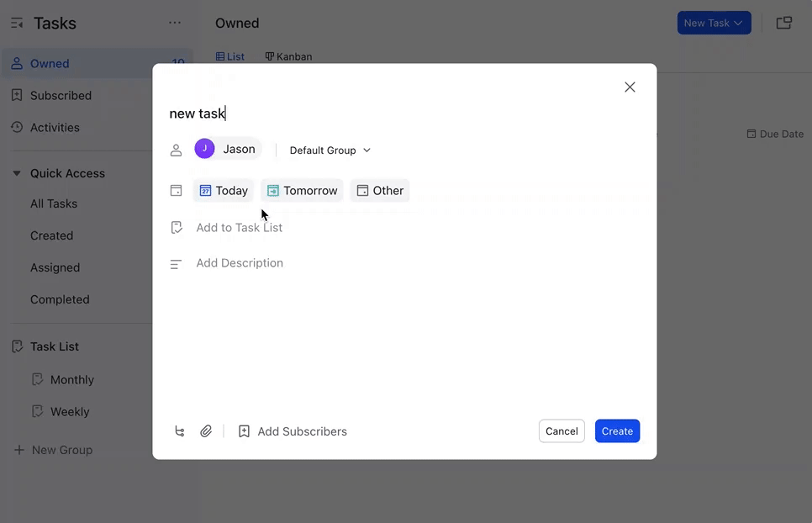Click the assignee person icon in the dialog

tap(177, 150)
